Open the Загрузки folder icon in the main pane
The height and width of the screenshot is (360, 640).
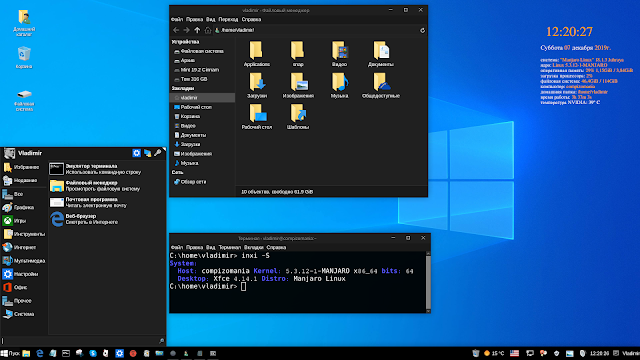[257, 85]
